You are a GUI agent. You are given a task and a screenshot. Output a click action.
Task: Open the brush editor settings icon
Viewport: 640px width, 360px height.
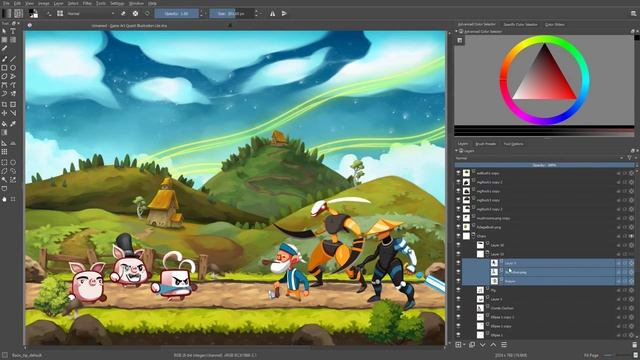click(x=49, y=13)
